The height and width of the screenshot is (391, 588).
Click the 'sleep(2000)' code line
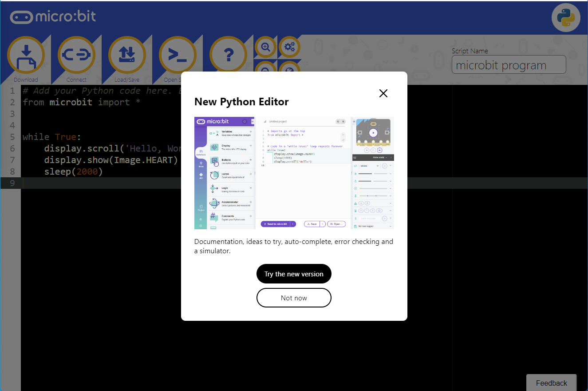[x=73, y=172]
